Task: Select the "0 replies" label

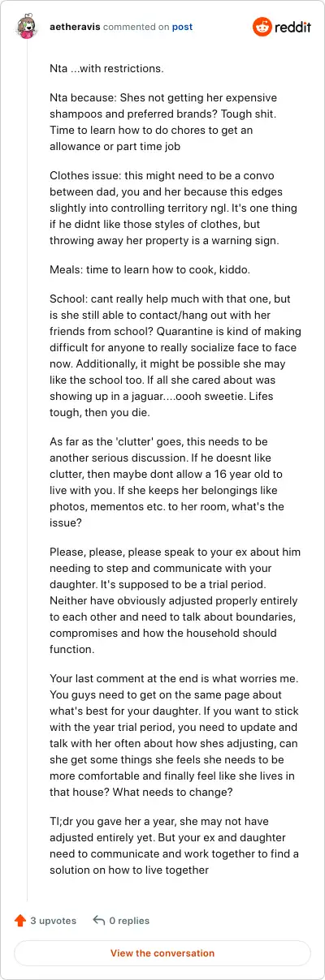Action: [x=129, y=920]
